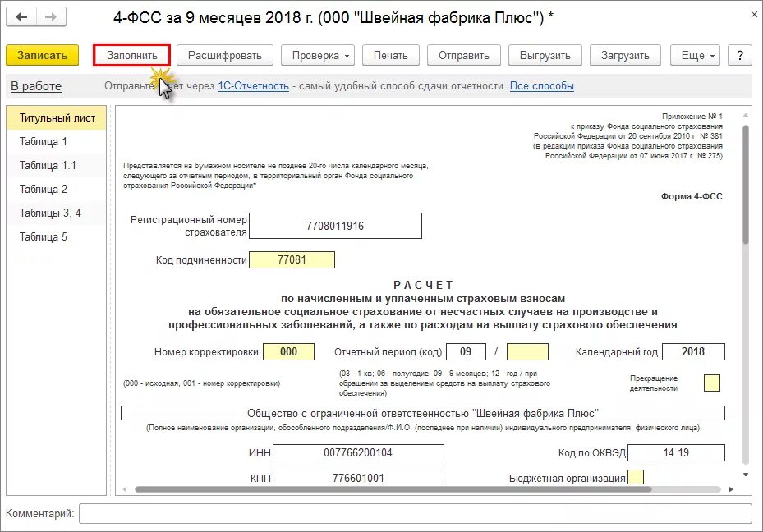Import data with Загрузить
The image size is (763, 532).
(x=625, y=56)
